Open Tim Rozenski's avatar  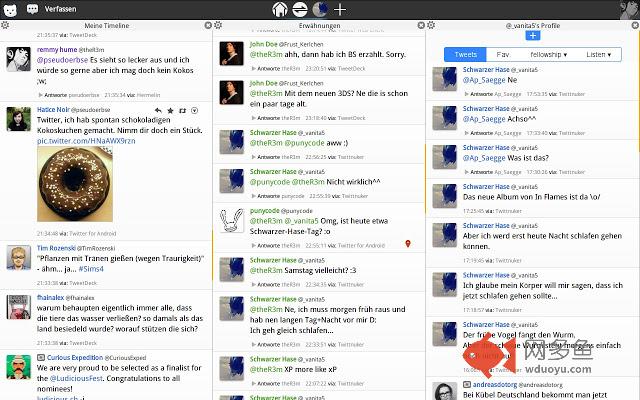click(x=19, y=258)
